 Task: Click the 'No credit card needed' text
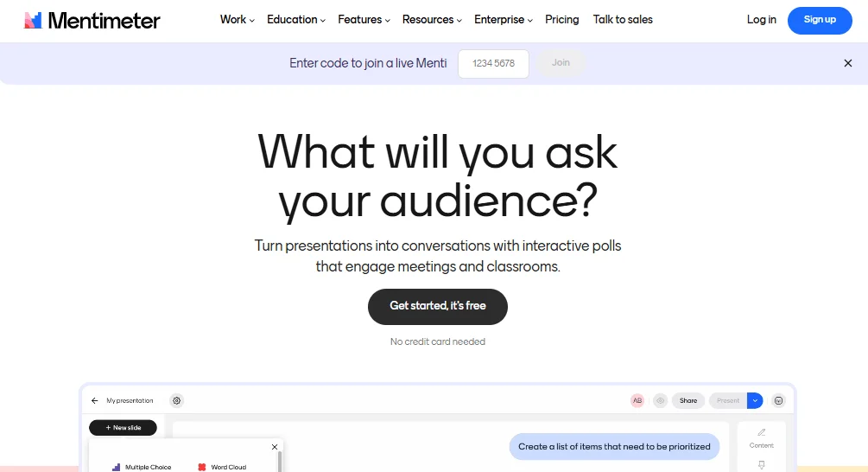(x=437, y=341)
